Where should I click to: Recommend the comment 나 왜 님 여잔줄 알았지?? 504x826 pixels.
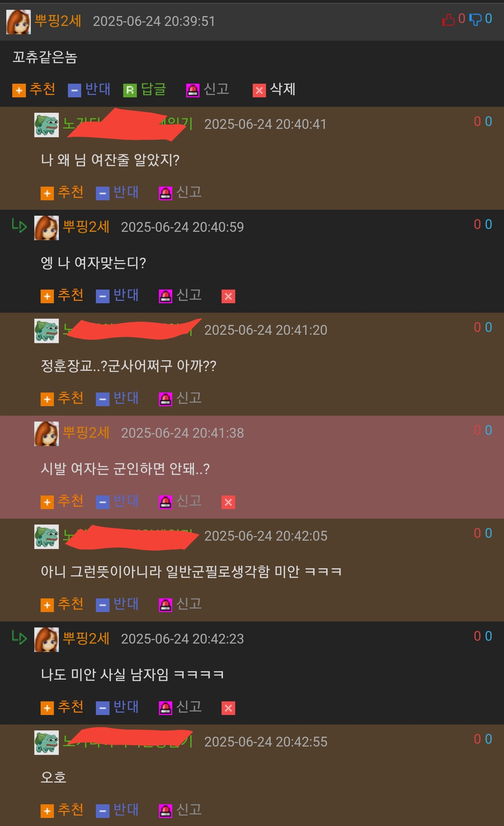[x=62, y=193]
